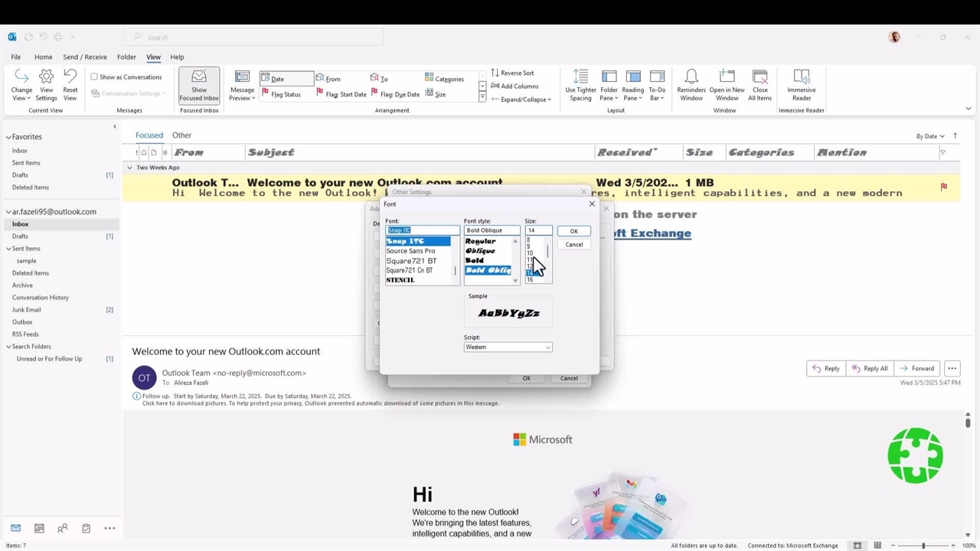Adjust the zoom slider in status bar

923,546
